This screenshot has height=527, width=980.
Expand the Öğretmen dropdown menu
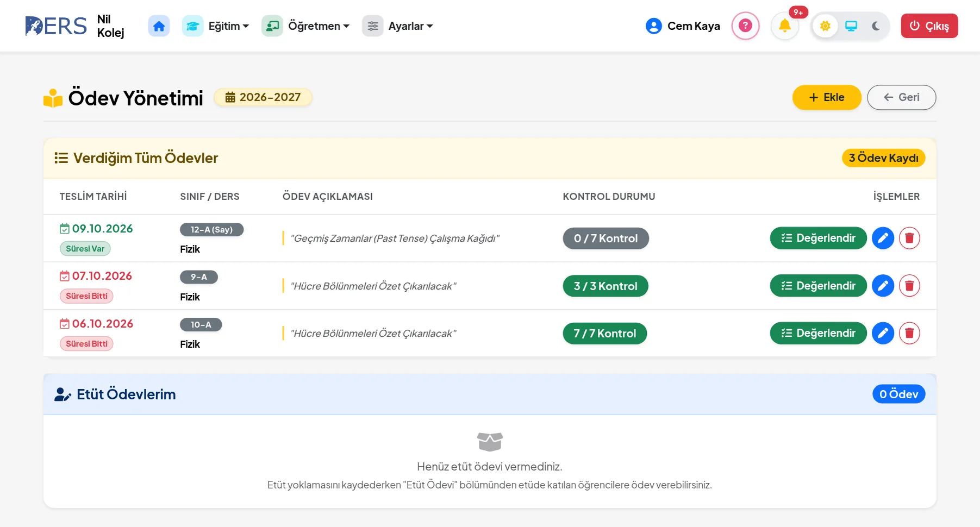click(305, 26)
